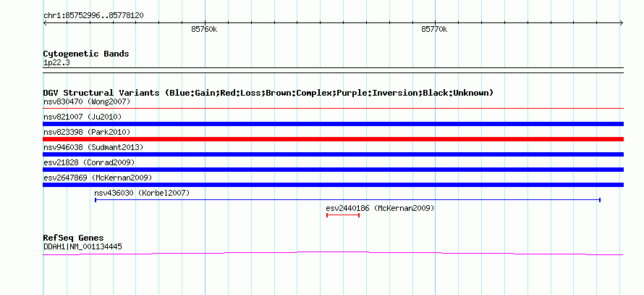The image size is (644, 295).
Task: Click the DDAH1|NM_001134445 gene label
Action: click(82, 247)
